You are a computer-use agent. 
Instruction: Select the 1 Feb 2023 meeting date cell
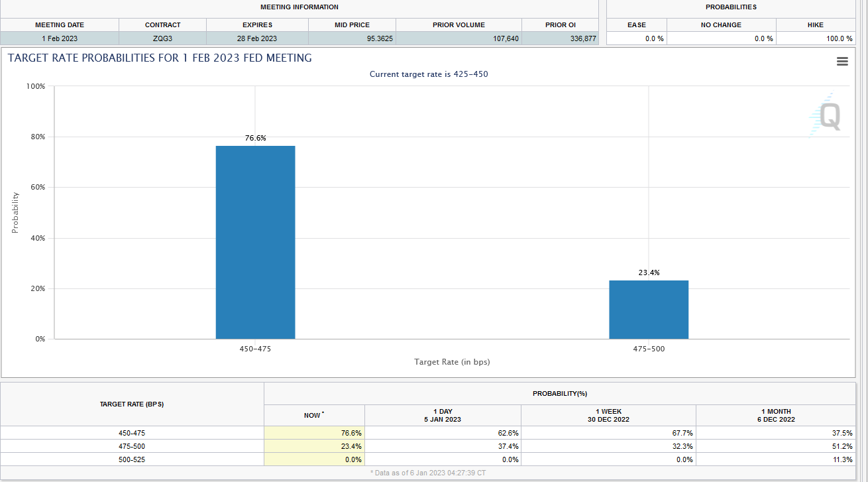point(60,38)
